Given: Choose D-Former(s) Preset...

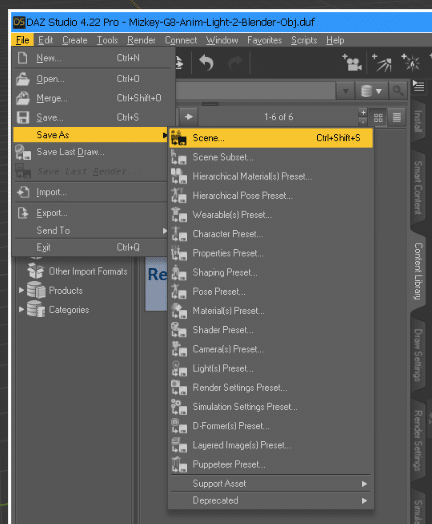Looking at the screenshot, I should point(270,426).
